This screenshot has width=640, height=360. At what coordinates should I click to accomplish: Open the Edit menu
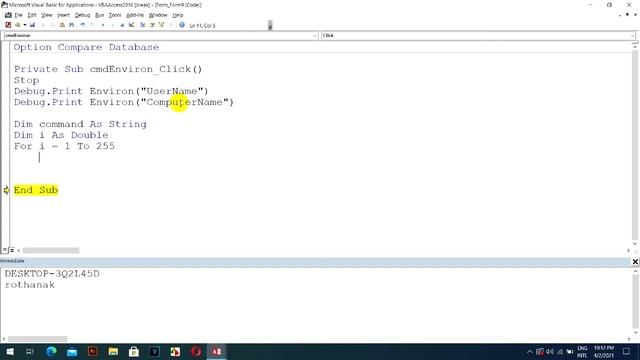(x=32, y=15)
